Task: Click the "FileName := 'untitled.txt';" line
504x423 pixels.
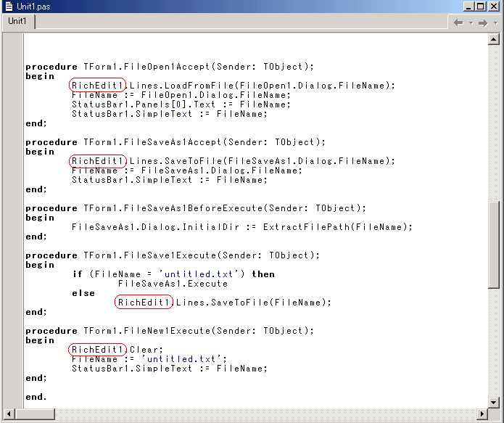Action: tap(149, 359)
